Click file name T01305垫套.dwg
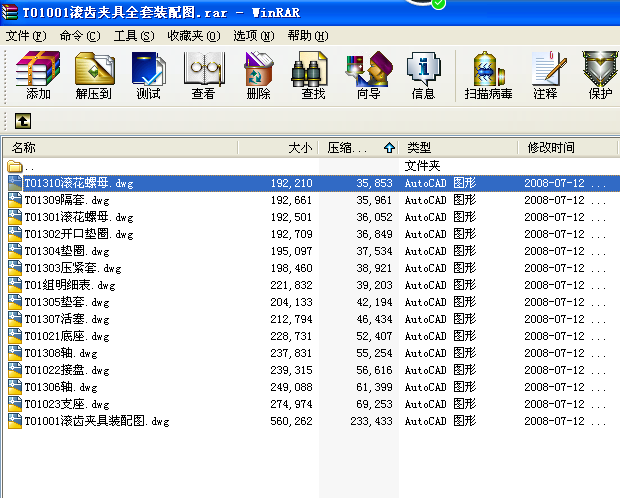This screenshot has height=498, width=620. click(x=67, y=302)
